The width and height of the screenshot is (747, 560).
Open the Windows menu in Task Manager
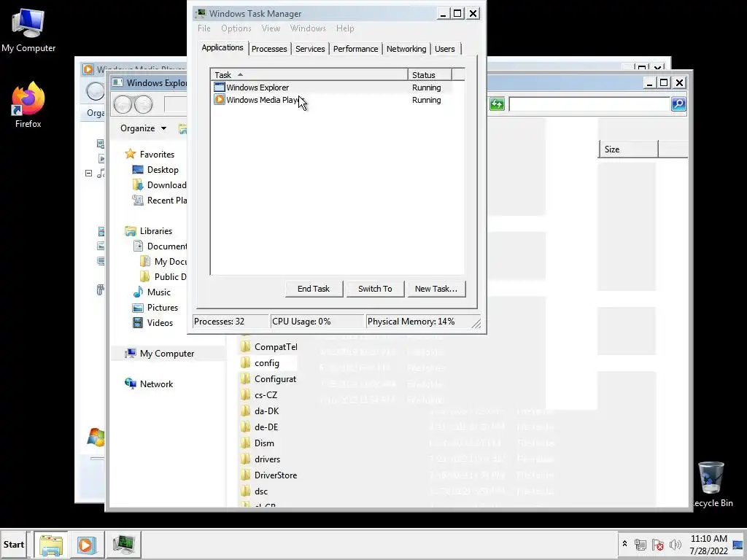[308, 28]
